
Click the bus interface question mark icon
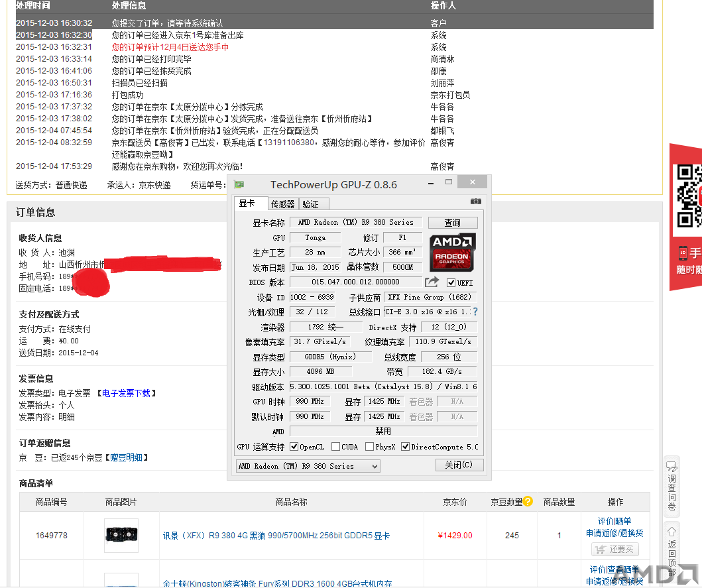click(475, 312)
